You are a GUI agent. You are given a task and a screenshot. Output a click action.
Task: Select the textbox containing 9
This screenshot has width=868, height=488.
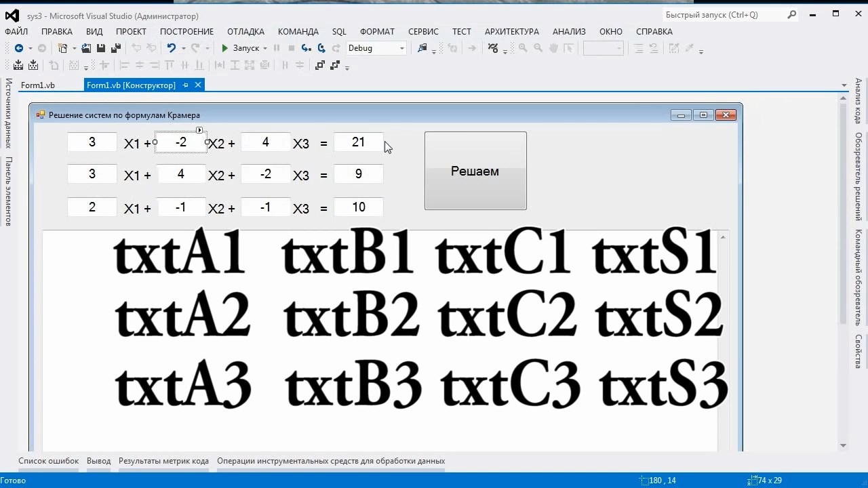[x=359, y=174]
